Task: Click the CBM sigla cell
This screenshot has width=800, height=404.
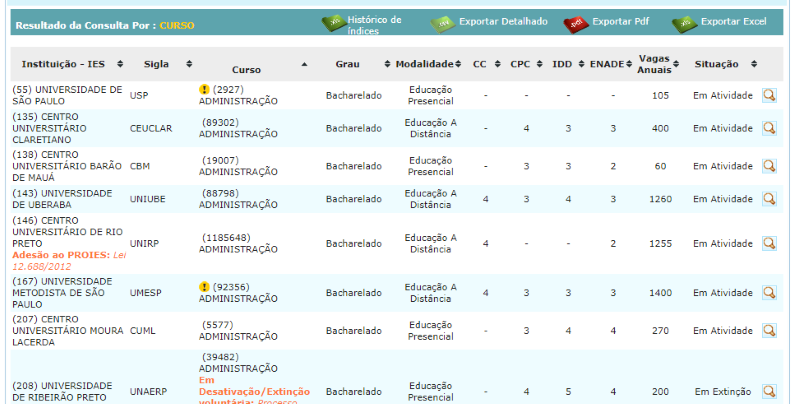Action: (140, 166)
